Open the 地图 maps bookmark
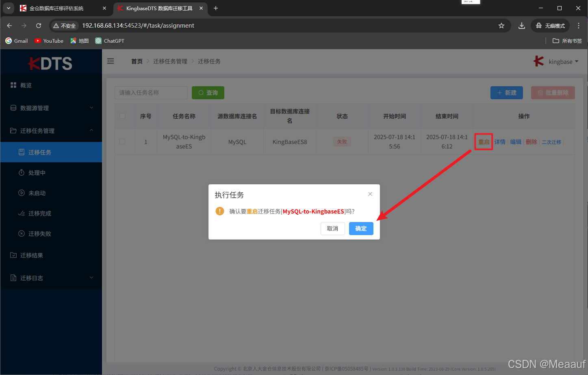 [80, 41]
